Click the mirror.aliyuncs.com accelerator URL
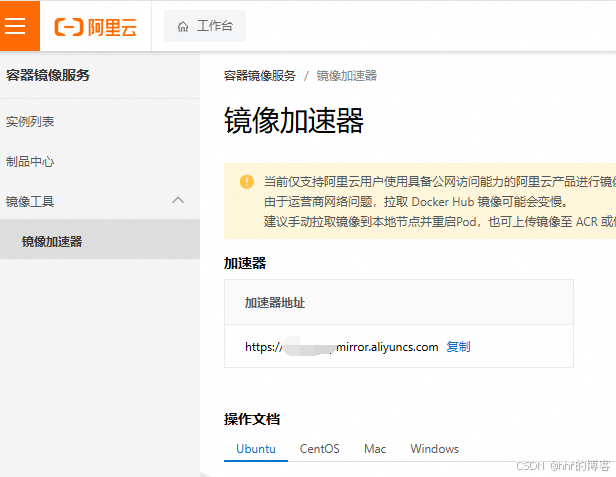Viewport: 616px width, 477px height. pyautogui.click(x=341, y=347)
